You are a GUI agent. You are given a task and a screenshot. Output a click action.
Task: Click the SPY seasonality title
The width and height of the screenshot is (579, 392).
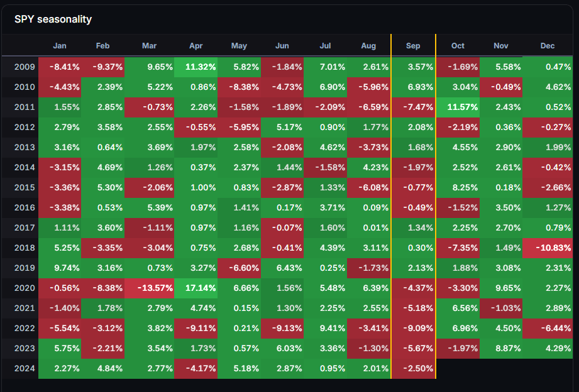tap(53, 19)
